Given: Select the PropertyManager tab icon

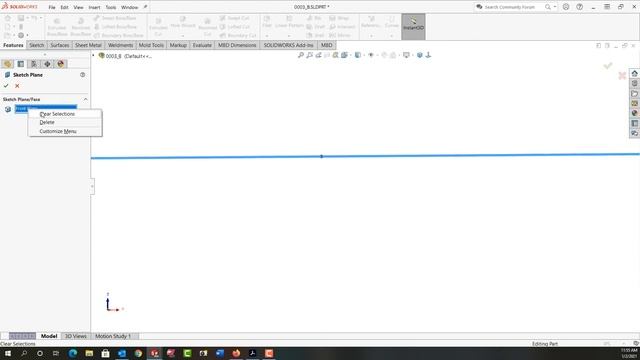Looking at the screenshot, I should [21, 64].
